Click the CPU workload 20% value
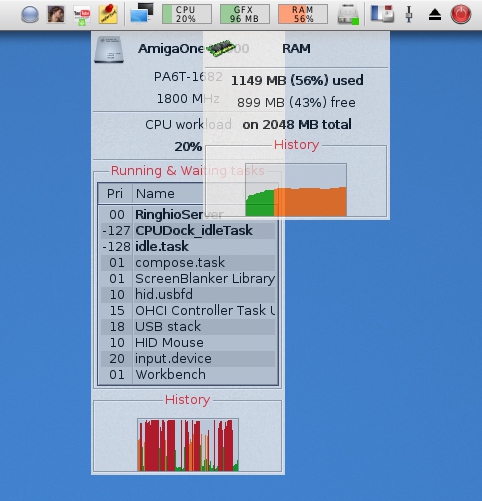 coord(188,147)
